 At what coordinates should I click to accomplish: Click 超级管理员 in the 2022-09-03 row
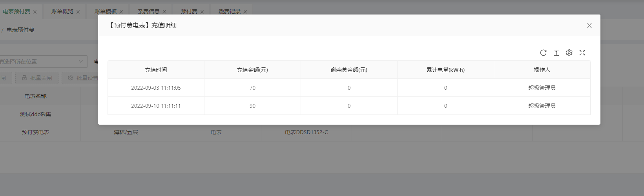pyautogui.click(x=542, y=88)
